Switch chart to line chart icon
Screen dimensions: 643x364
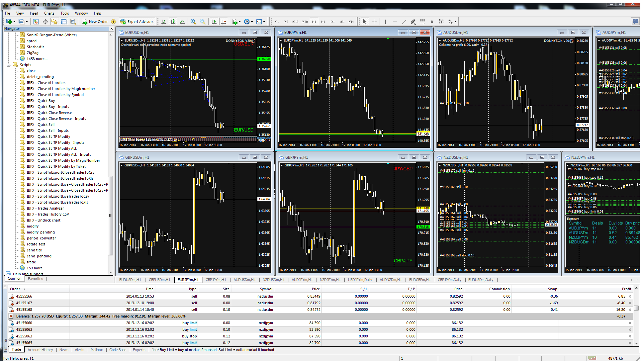[x=182, y=22]
